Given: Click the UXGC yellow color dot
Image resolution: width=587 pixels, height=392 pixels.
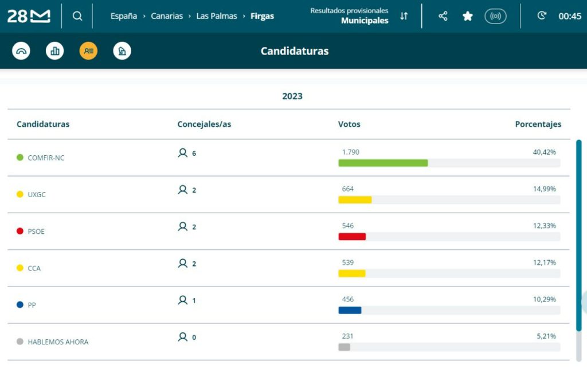Looking at the screenshot, I should [x=20, y=194].
